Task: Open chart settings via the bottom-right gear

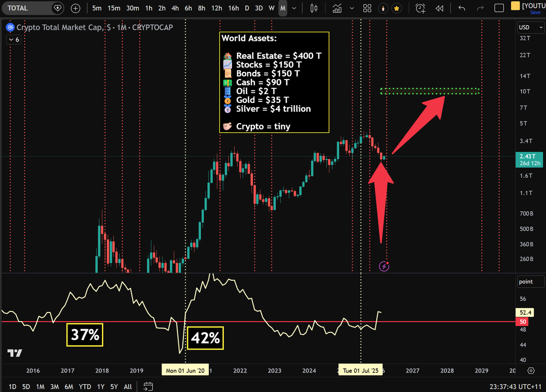Action: coord(531,371)
